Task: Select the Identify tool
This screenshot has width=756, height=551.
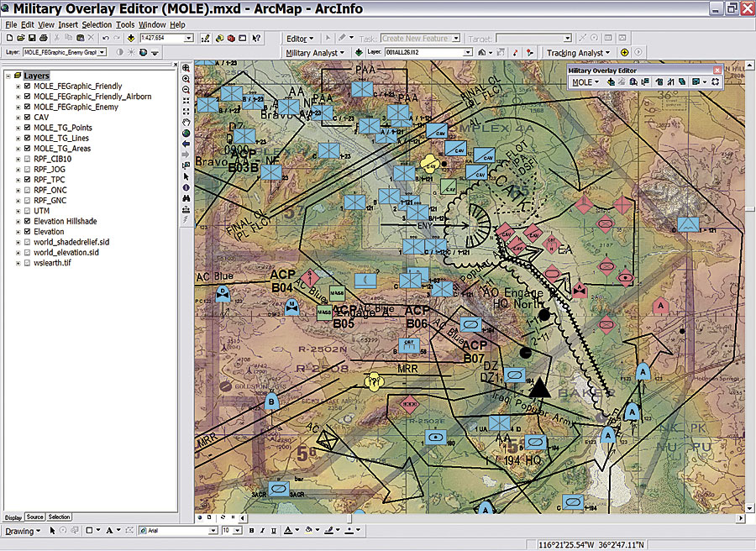Action: [x=186, y=187]
